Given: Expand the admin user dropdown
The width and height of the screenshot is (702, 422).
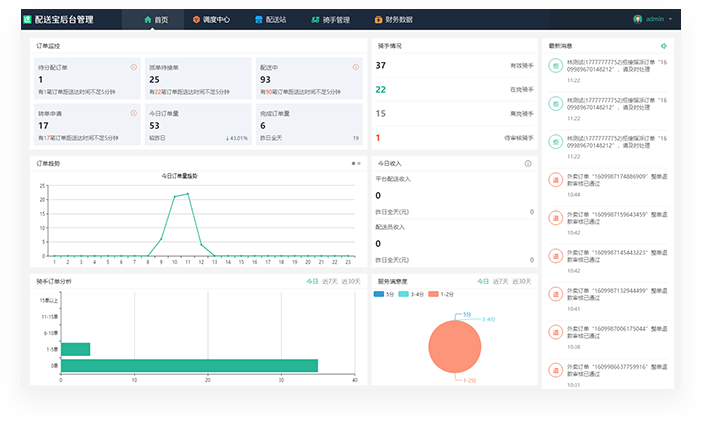Looking at the screenshot, I should pos(670,19).
